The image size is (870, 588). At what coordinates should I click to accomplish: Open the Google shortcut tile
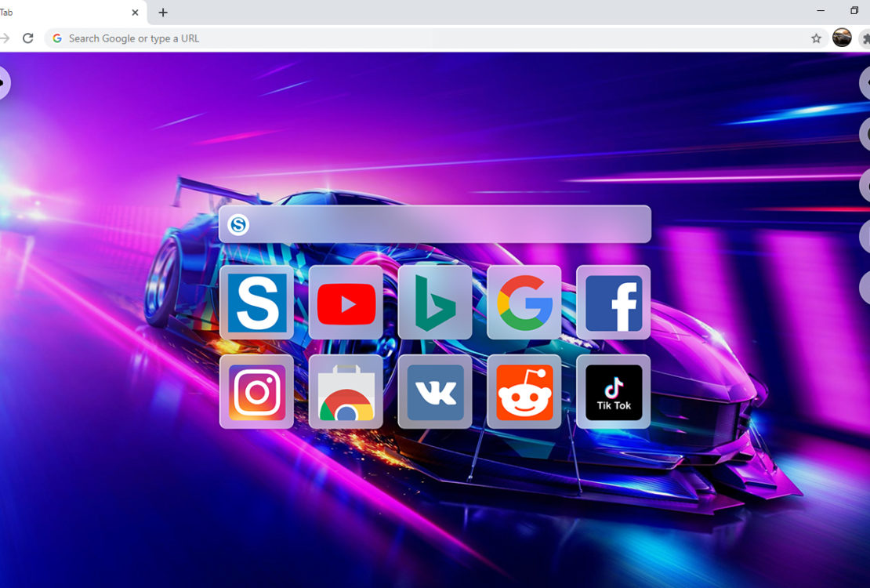[x=524, y=302]
